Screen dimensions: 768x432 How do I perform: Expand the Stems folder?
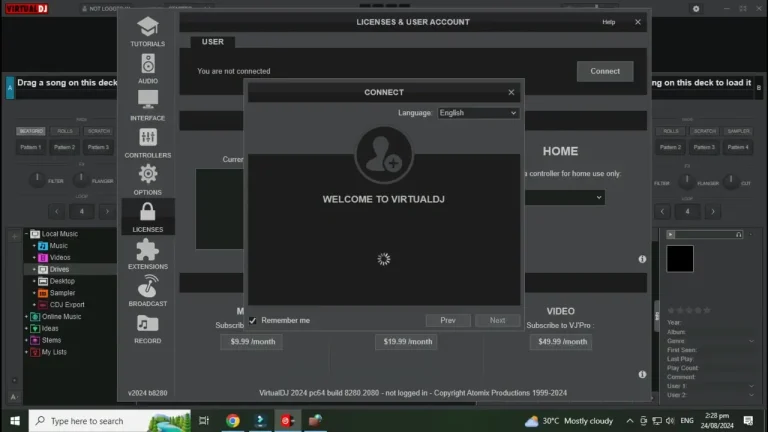point(26,340)
